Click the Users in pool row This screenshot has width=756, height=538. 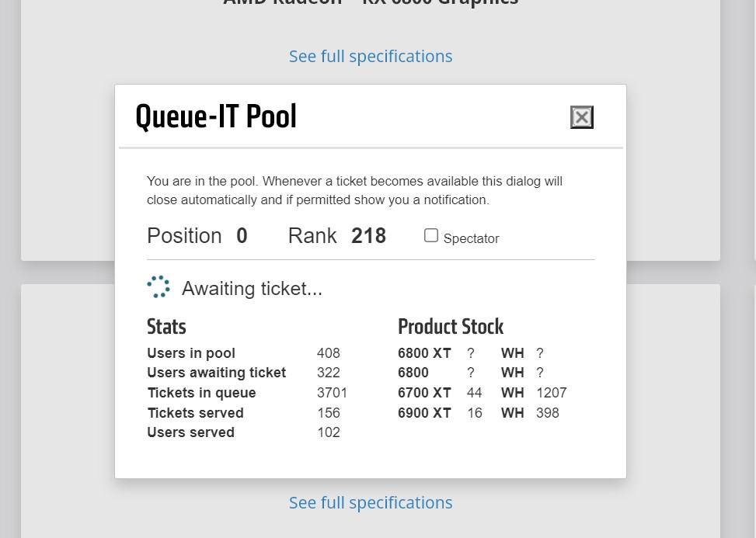coord(191,353)
